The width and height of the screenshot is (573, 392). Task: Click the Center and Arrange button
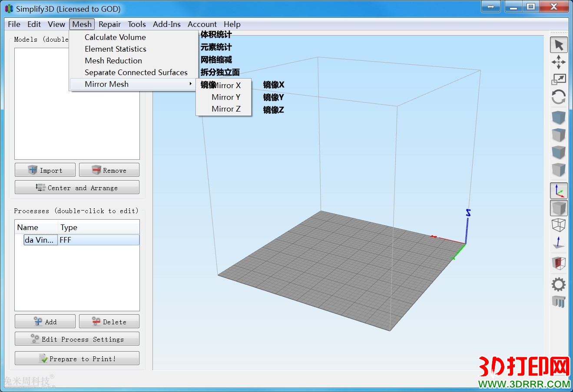tap(77, 188)
